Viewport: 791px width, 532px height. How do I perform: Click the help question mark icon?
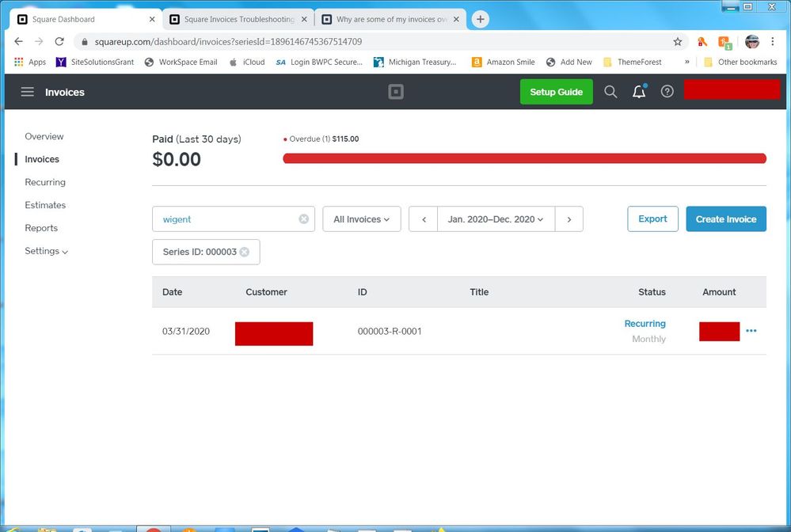tap(667, 92)
